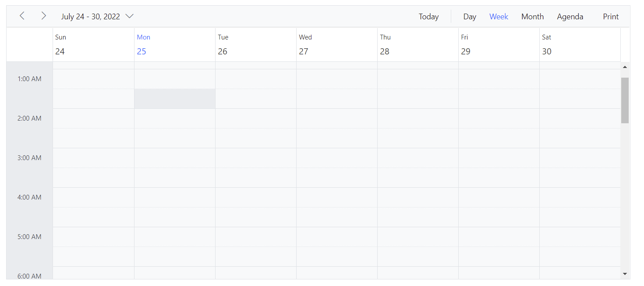Jump to Today
644x286 pixels.
point(428,16)
